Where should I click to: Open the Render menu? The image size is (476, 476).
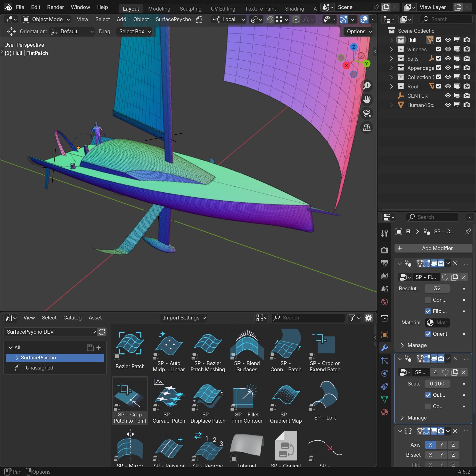(55, 7)
